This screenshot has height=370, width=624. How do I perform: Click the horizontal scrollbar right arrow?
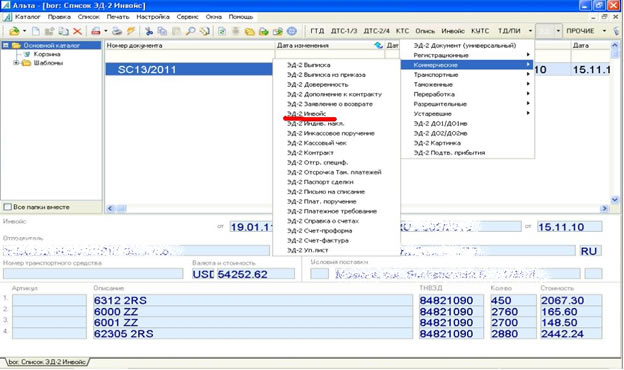(x=604, y=208)
